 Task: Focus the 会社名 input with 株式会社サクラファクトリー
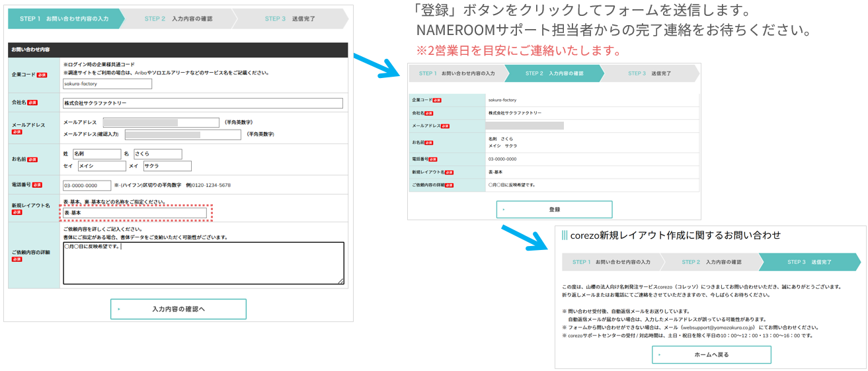[203, 103]
